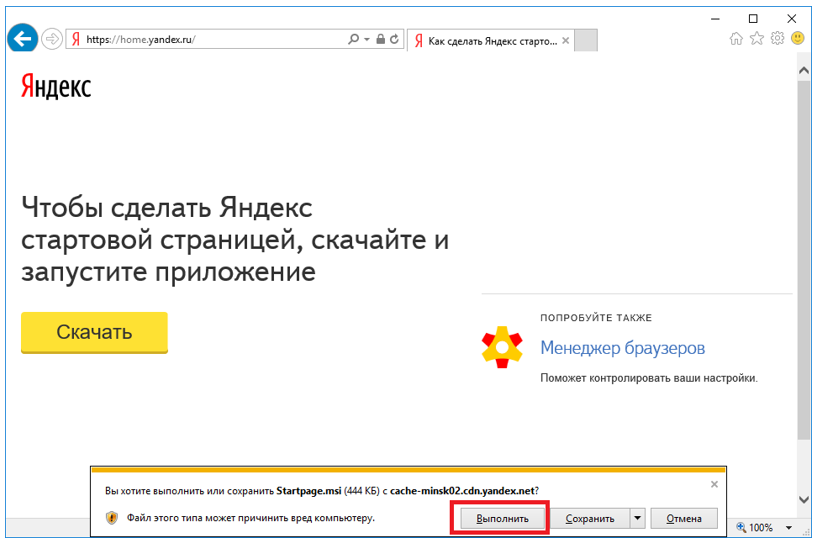Screen dimensions: 819x542
Task: Open the zoom level dropdown arrow
Action: 789,527
